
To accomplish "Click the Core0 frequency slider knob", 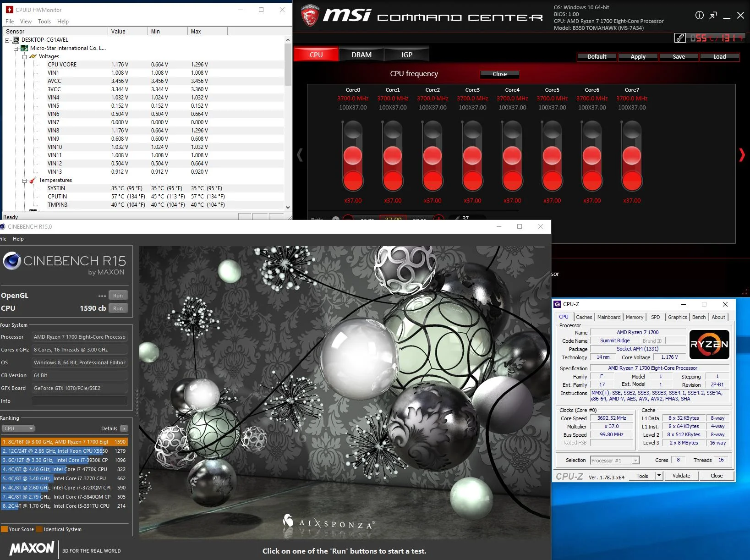I will tap(353, 156).
